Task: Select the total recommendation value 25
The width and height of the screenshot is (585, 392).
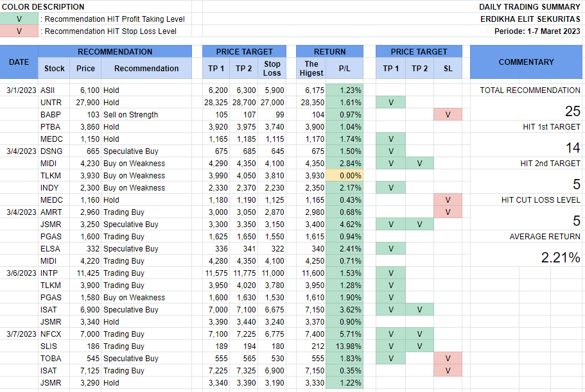Action: (x=572, y=112)
